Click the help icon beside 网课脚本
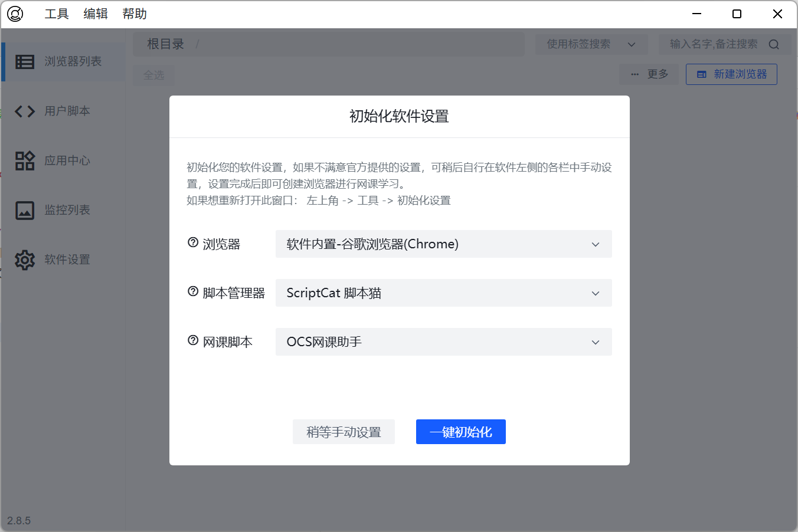This screenshot has width=798, height=532. (193, 340)
